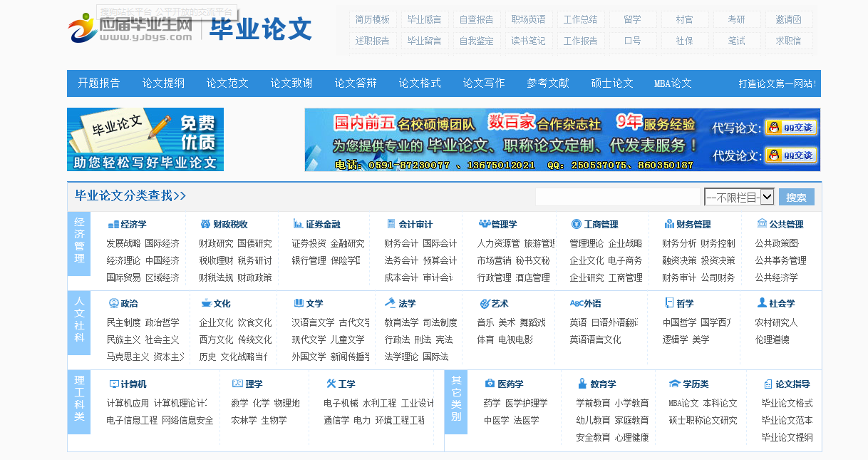This screenshot has height=460, width=868.
Task: Open the 公共事务管理 subcategory link
Action: point(781,260)
